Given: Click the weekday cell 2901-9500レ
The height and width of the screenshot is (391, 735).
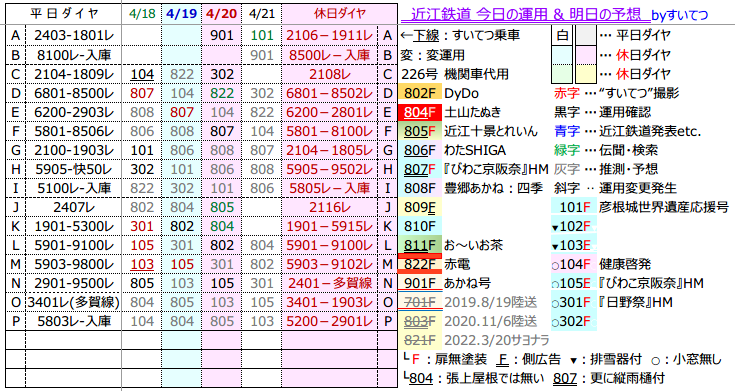Looking at the screenshot, I should coord(74,283).
